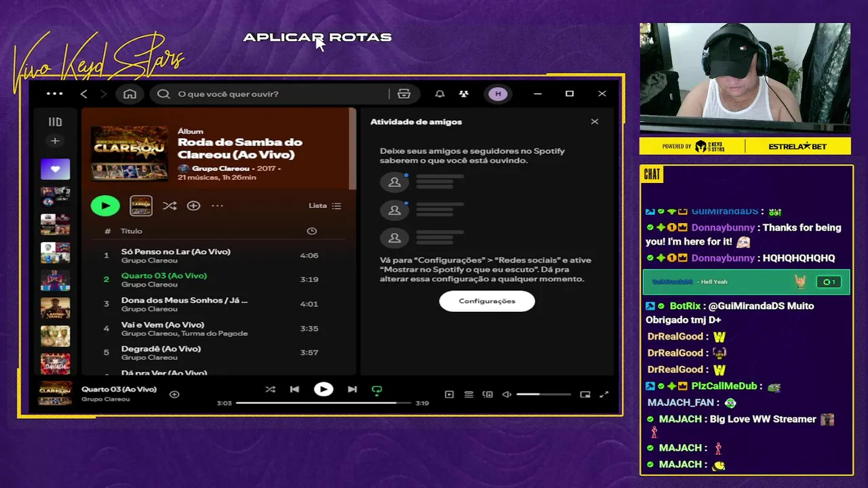Open the connect-to-device icon

click(x=488, y=394)
